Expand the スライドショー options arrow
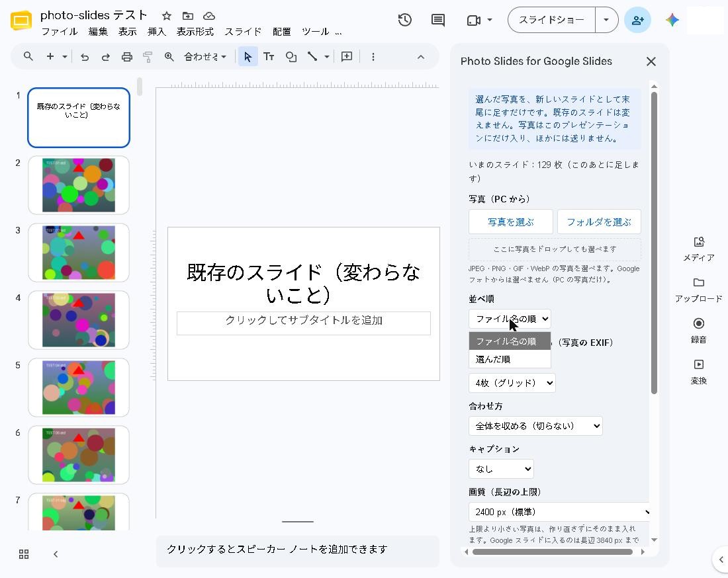This screenshot has width=728, height=578. [x=606, y=20]
